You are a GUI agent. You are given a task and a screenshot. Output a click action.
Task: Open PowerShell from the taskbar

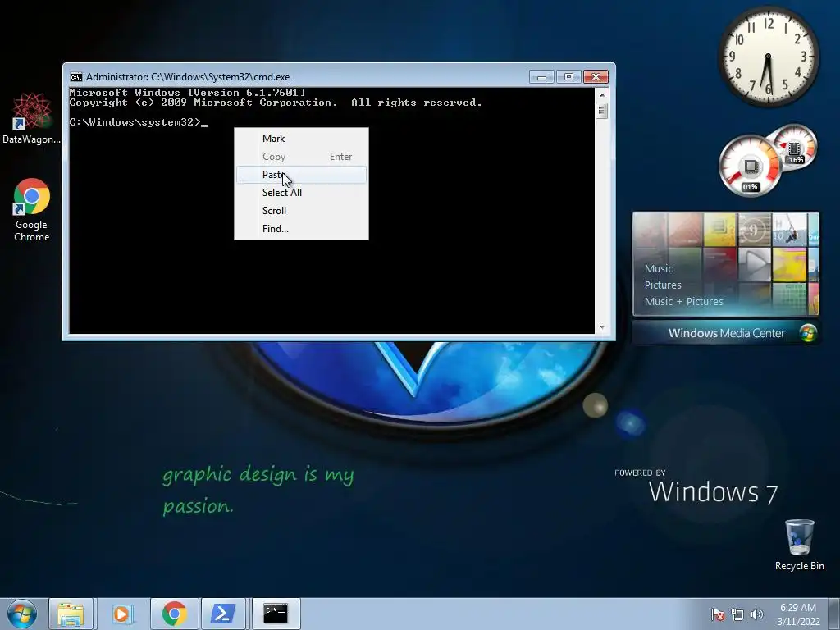coord(223,614)
